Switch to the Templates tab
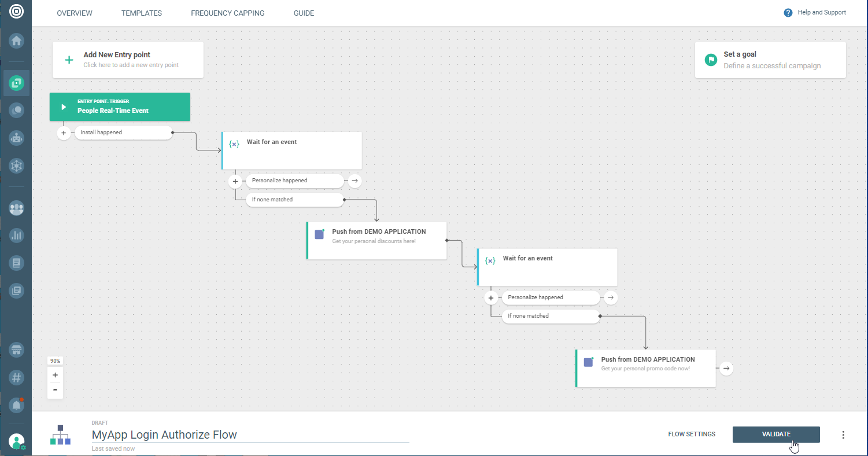Screen dimensions: 868x456 point(142,13)
